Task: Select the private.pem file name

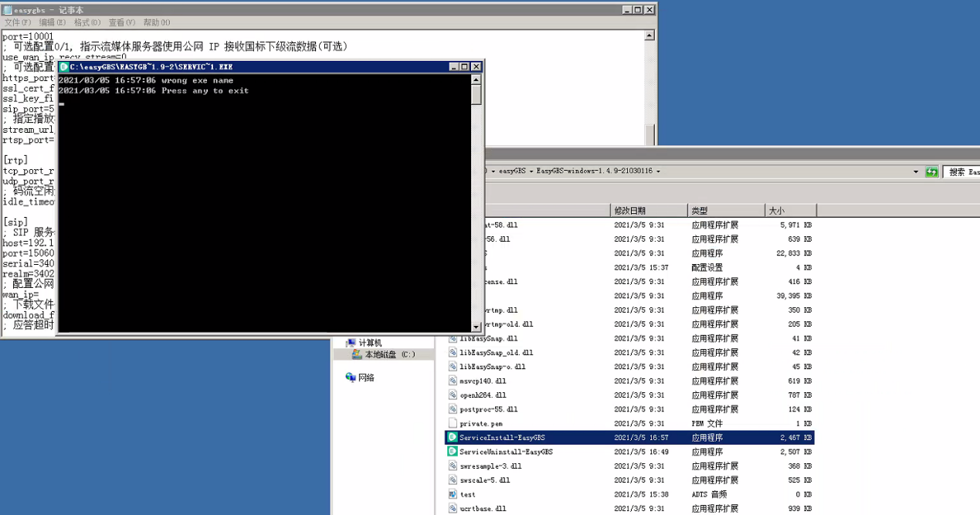Action: coord(481,424)
